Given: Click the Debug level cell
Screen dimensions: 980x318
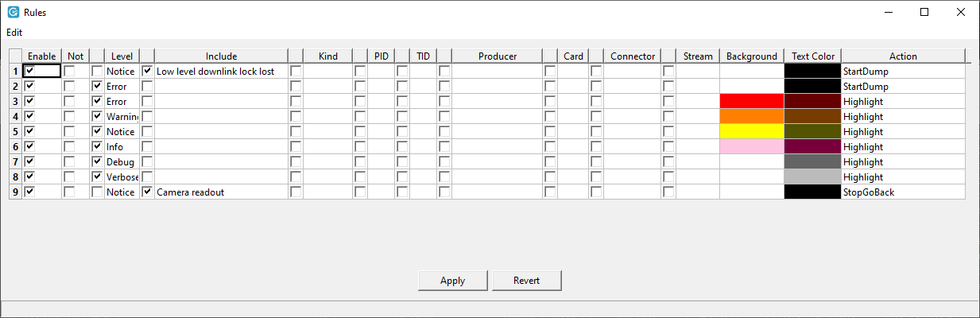Looking at the screenshot, I should point(121,162).
